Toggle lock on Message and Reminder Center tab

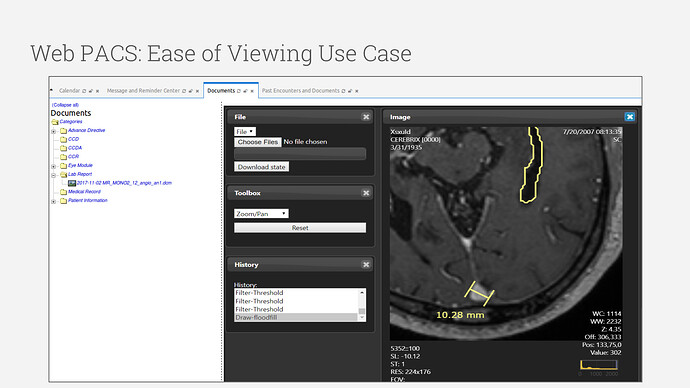point(191,91)
